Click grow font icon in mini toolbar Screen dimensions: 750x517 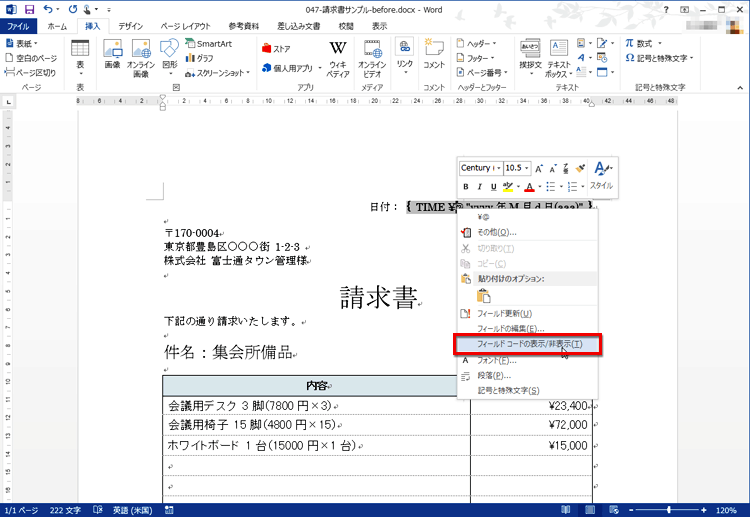click(x=539, y=168)
